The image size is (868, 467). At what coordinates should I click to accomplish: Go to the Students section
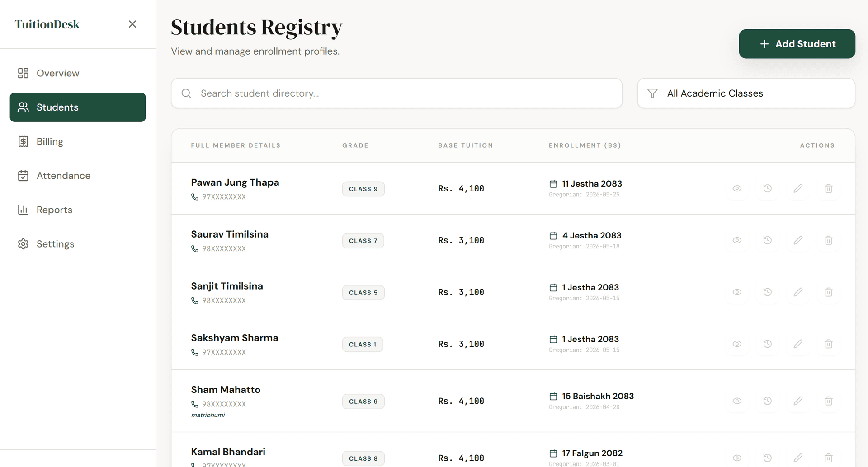(78, 107)
